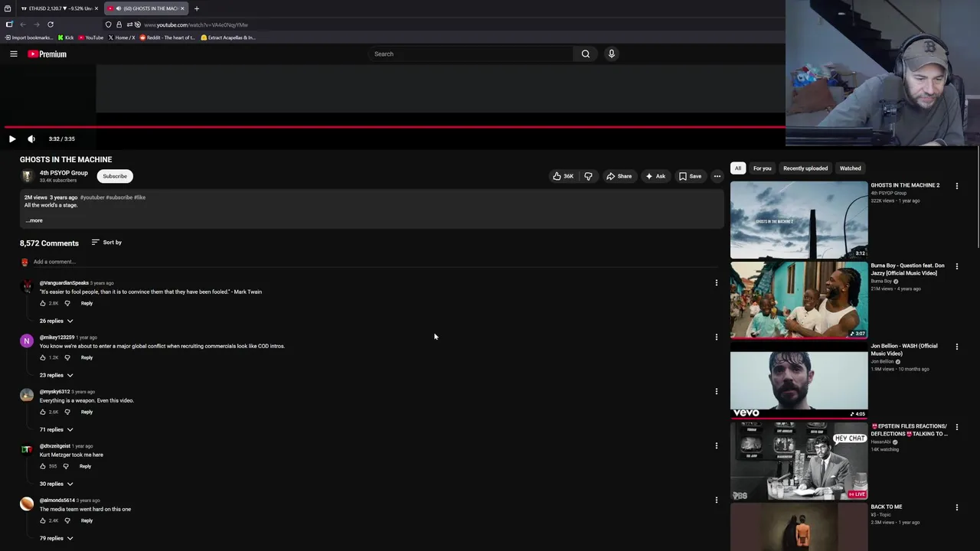
Task: Select the Watched filter chip
Action: (850, 168)
